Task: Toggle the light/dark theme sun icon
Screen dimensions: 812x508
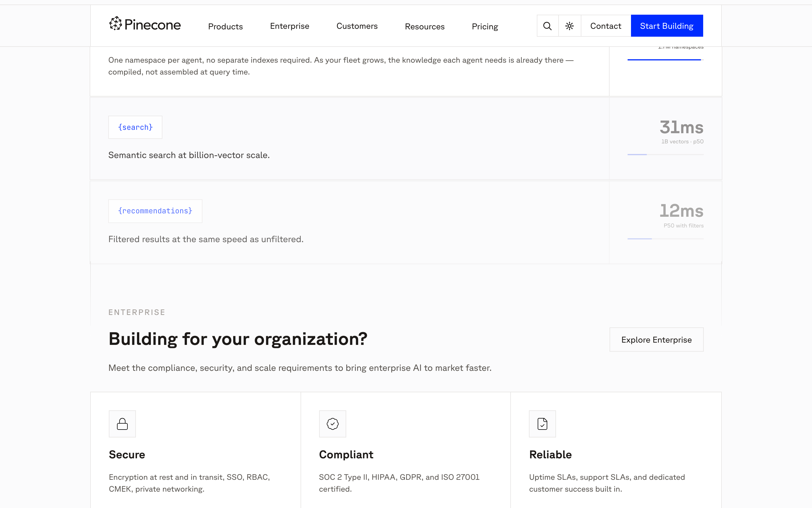Action: [570, 26]
